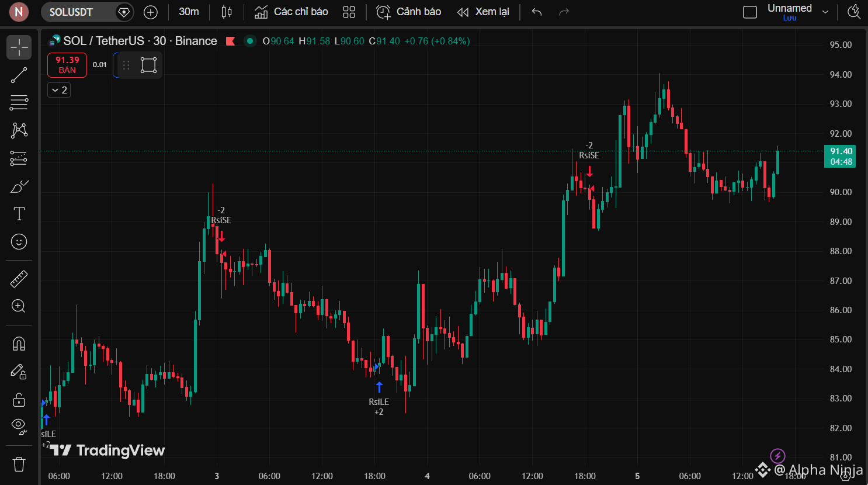Select the ruler measure tool

pyautogui.click(x=19, y=279)
